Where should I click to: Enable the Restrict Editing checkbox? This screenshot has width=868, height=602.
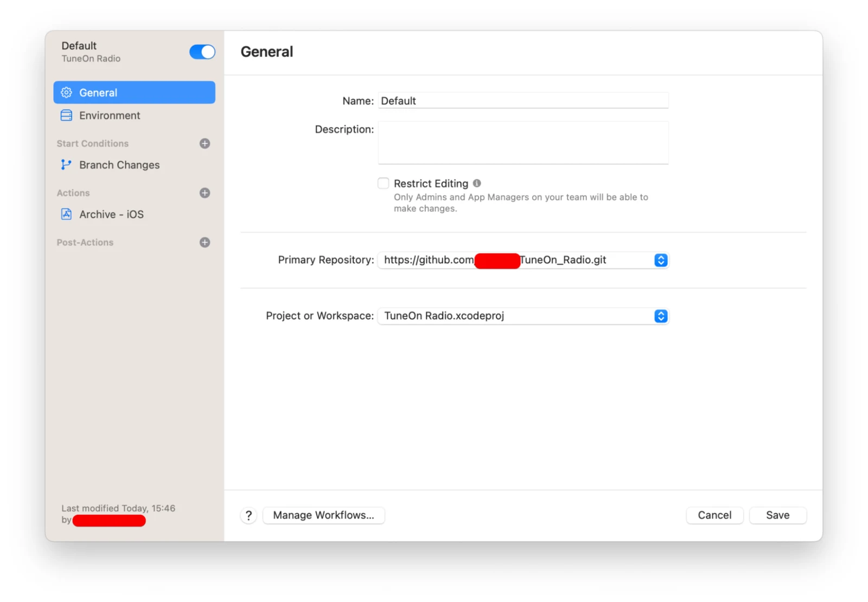384,183
